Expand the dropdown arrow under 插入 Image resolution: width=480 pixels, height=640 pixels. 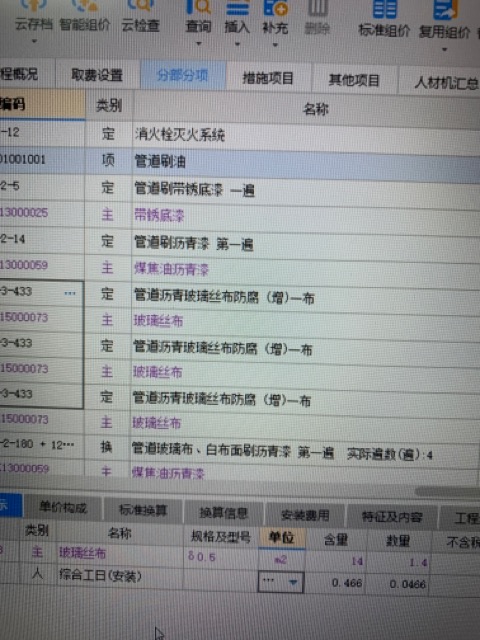point(237,44)
